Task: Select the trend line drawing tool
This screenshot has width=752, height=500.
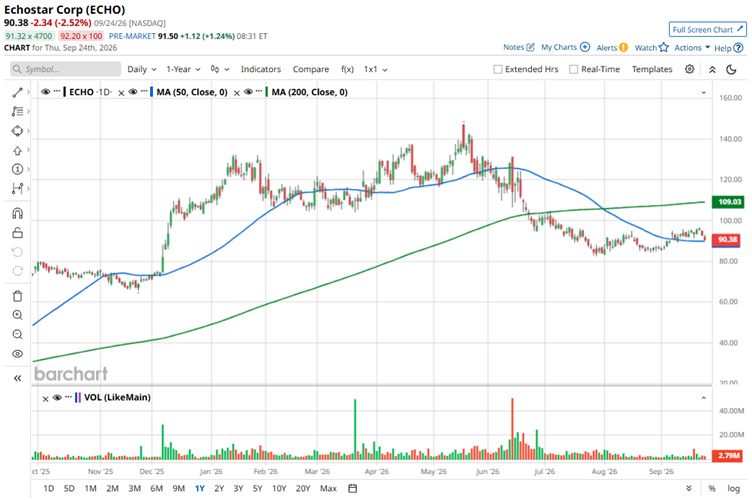Action: click(17, 92)
